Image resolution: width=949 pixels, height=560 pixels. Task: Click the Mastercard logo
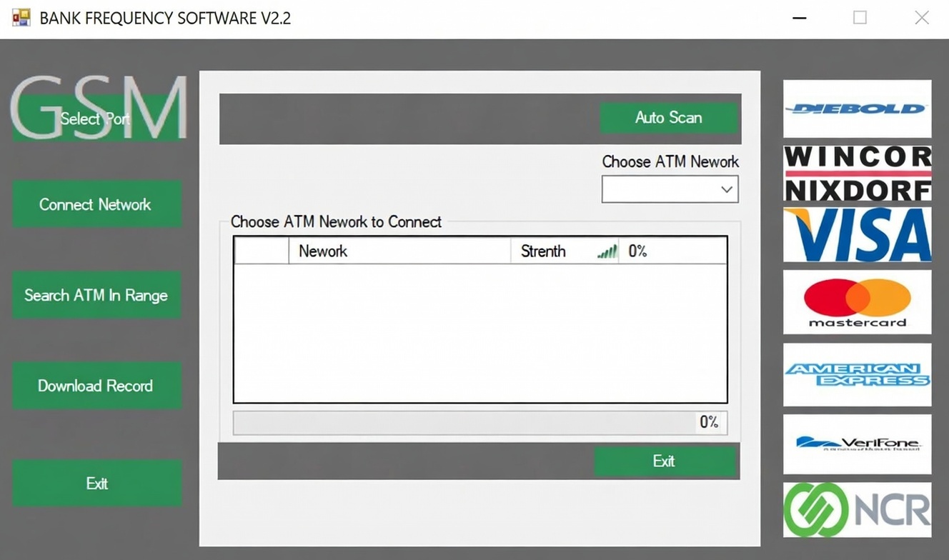pyautogui.click(x=857, y=301)
